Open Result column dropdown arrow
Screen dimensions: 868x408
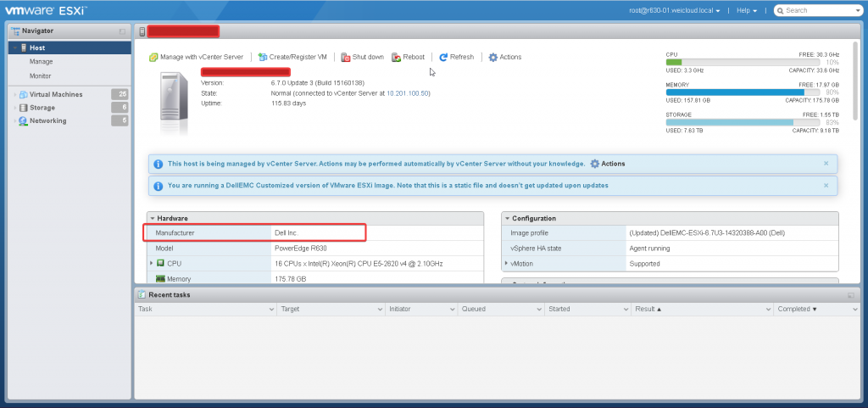coord(768,309)
